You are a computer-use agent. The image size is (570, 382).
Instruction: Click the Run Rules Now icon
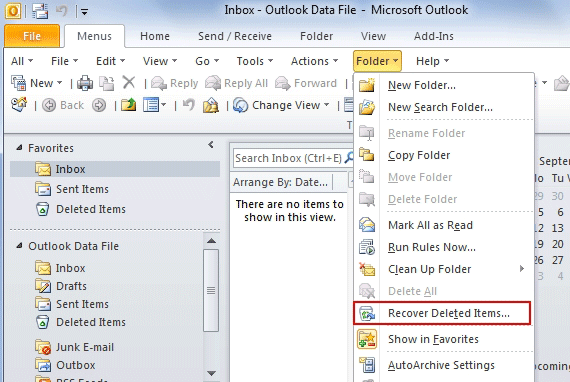(x=367, y=247)
